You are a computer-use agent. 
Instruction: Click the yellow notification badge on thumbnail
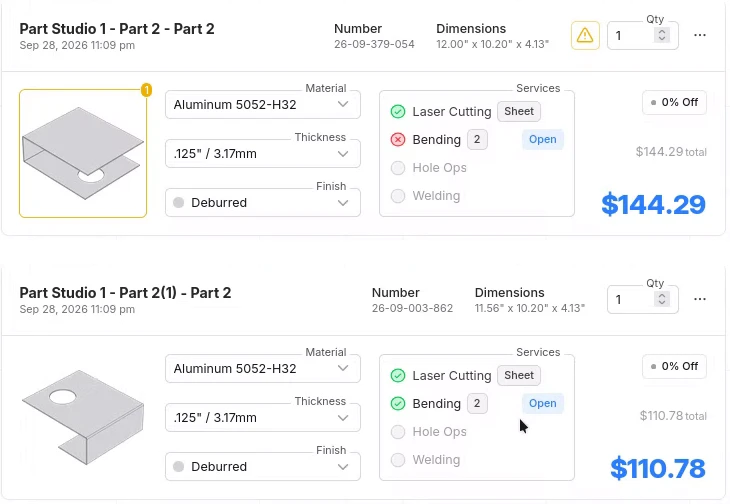coord(146,90)
